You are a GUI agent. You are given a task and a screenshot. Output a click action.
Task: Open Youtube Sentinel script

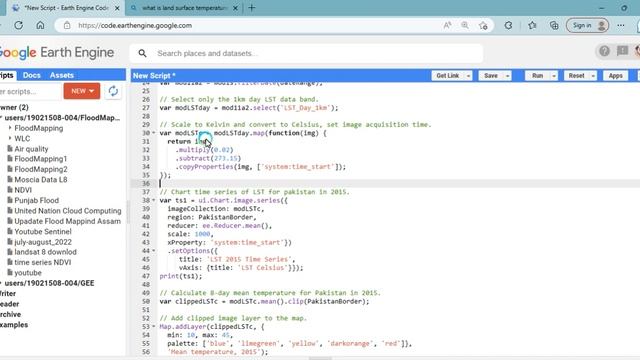43,231
